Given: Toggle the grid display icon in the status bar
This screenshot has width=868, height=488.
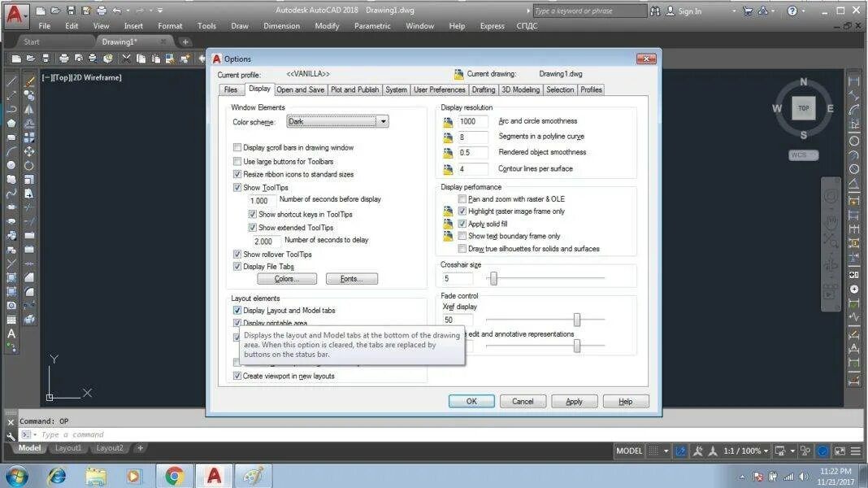Looking at the screenshot, I should click(653, 451).
